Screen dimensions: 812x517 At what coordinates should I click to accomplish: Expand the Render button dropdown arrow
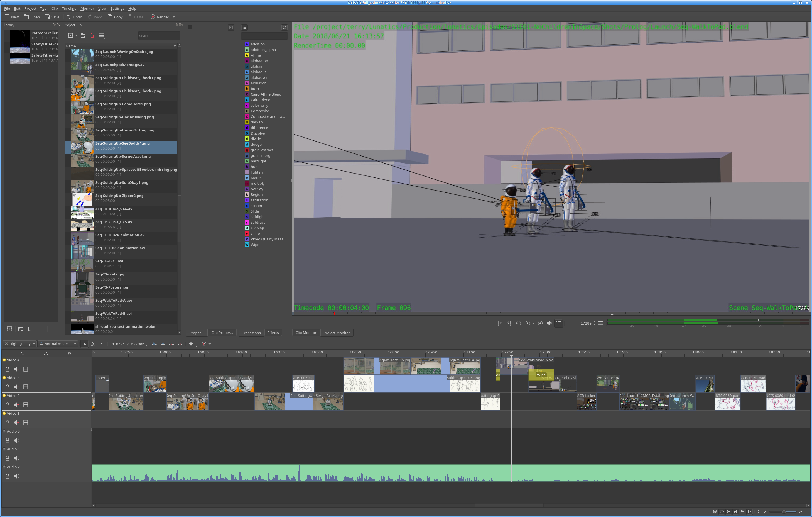[x=174, y=17]
